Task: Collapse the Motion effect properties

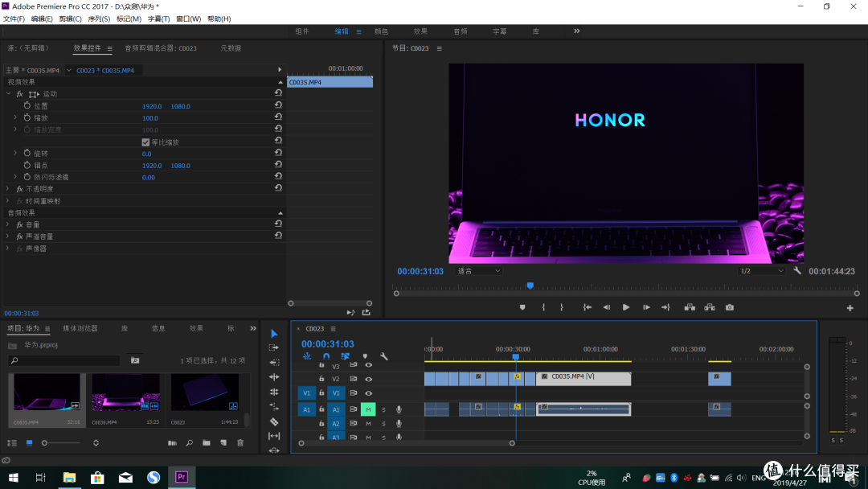Action: [x=8, y=93]
